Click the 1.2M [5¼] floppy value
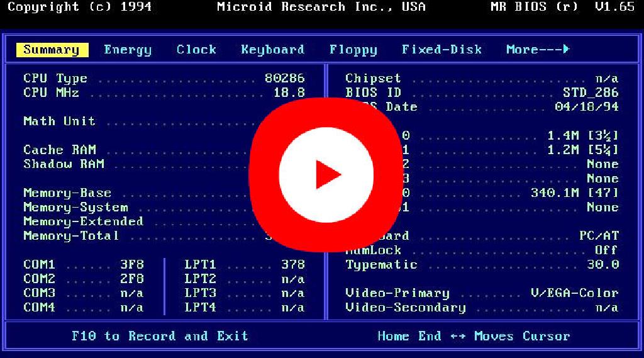The image size is (644, 358). 583,150
